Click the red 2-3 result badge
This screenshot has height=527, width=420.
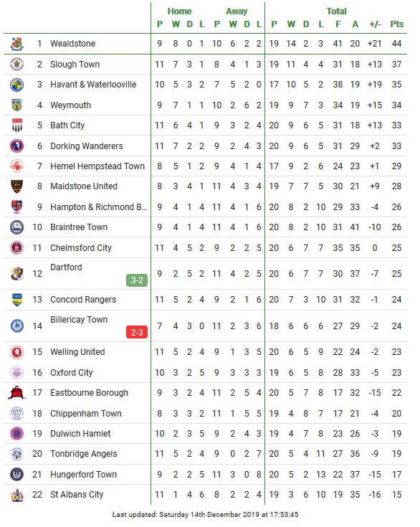(x=137, y=333)
